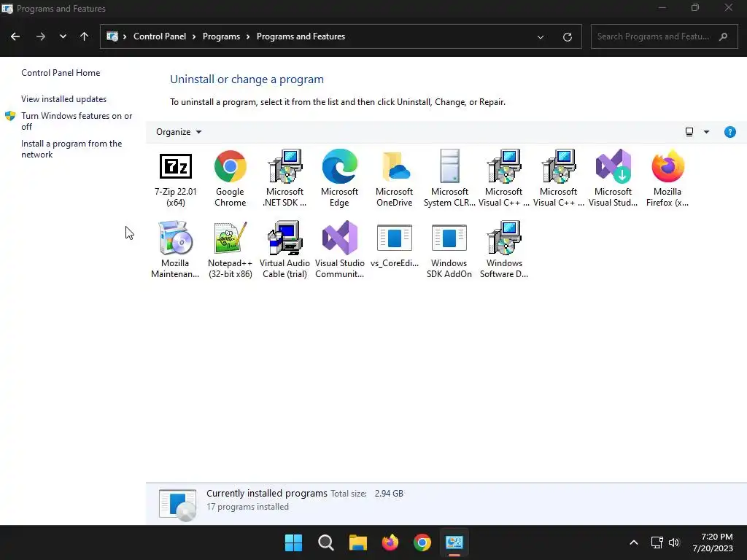The image size is (747, 560).
Task: Go back with the back arrow
Action: (x=15, y=36)
